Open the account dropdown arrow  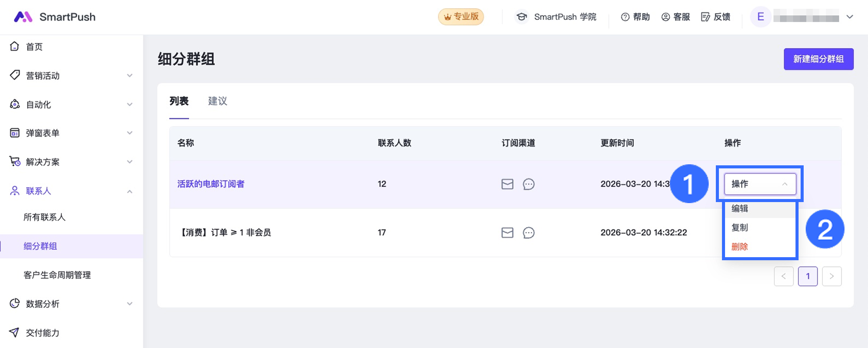point(850,17)
